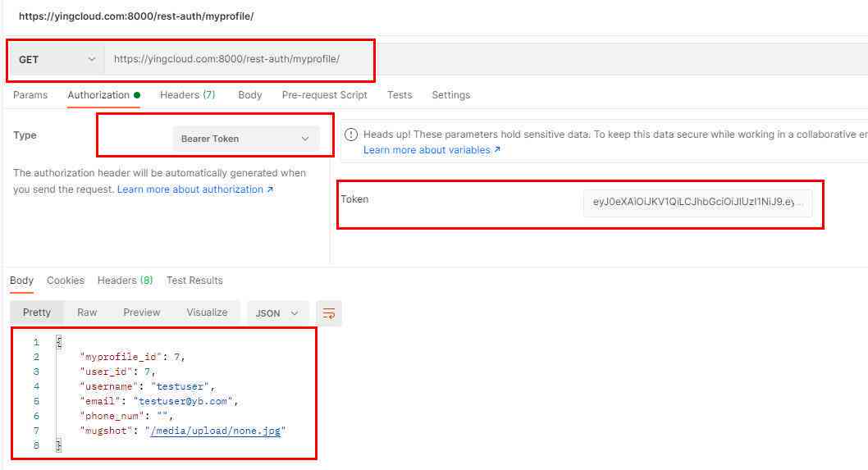Switch to the Params tab
The height and width of the screenshot is (470, 868).
click(x=30, y=94)
